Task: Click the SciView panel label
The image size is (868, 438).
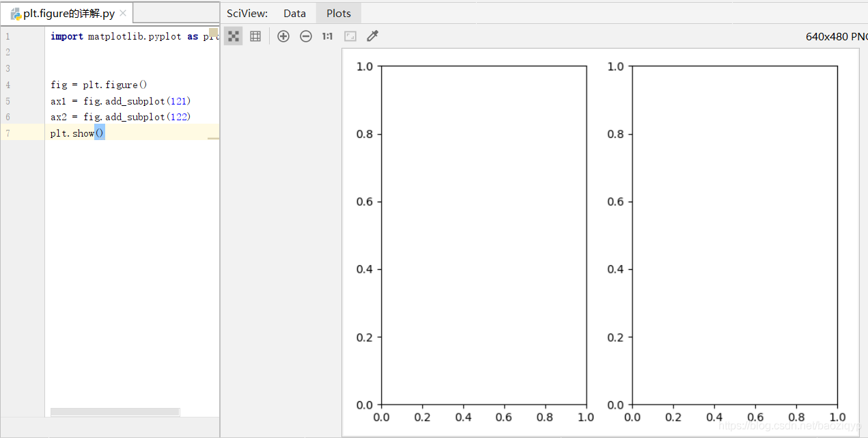Action: 247,13
